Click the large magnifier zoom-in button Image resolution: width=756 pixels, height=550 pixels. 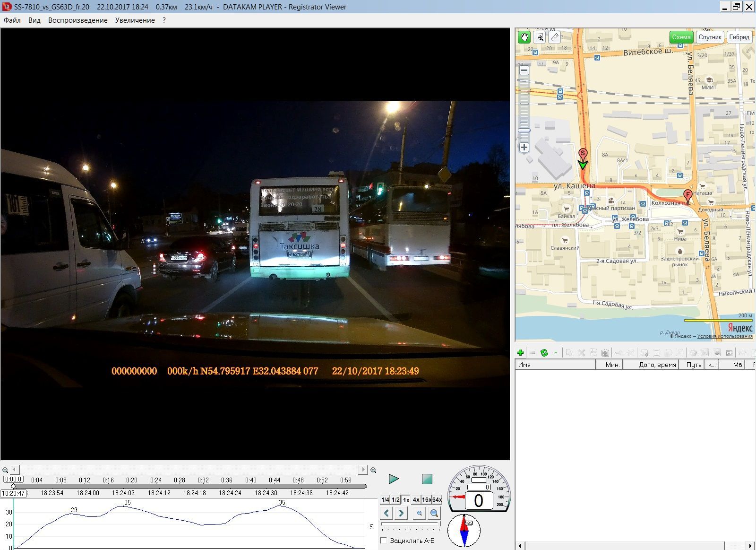(x=434, y=513)
